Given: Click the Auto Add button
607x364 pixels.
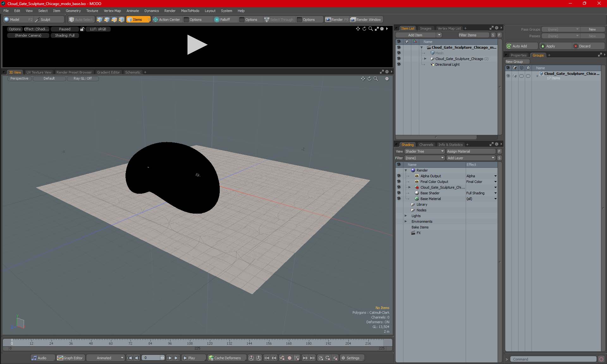Looking at the screenshot, I should coord(522,46).
